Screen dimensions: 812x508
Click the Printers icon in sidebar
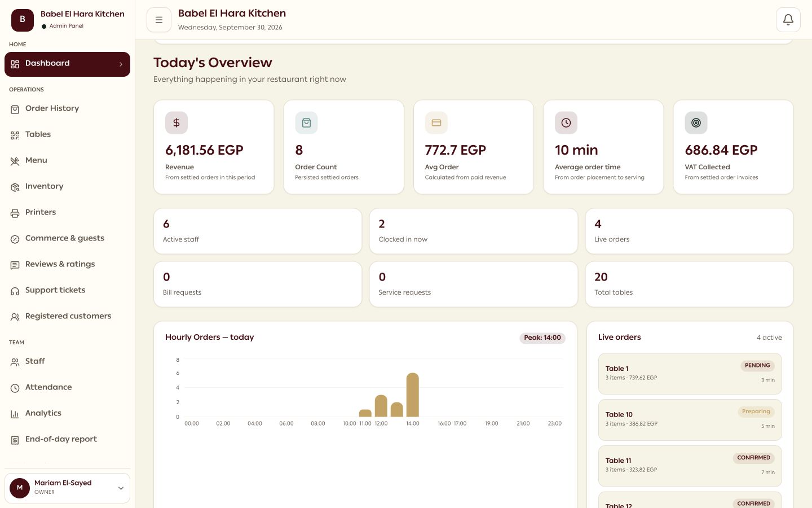(x=15, y=213)
